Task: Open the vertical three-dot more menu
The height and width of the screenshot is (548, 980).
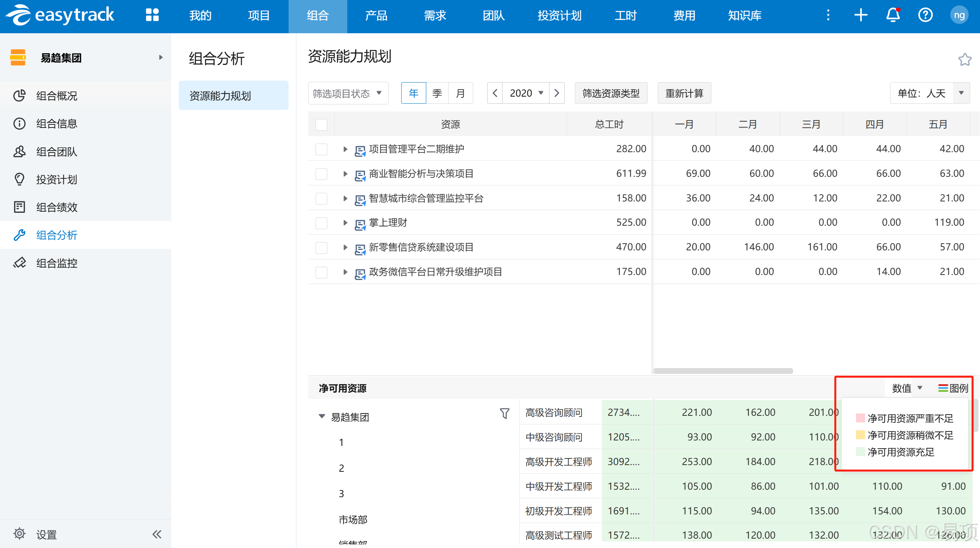Action: [828, 15]
